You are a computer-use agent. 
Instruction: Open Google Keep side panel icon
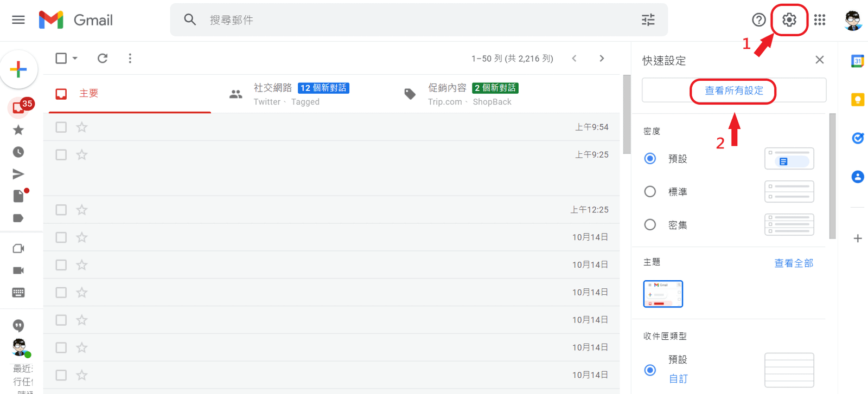click(858, 100)
